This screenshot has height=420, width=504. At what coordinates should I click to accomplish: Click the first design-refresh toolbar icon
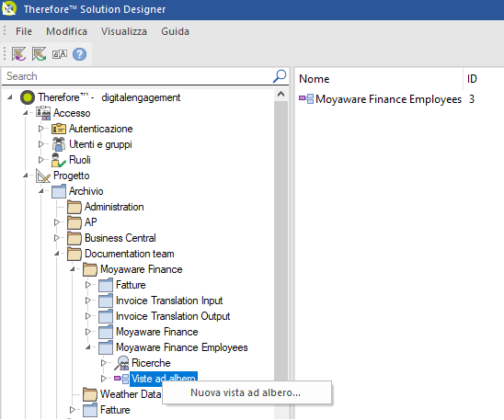(x=18, y=54)
